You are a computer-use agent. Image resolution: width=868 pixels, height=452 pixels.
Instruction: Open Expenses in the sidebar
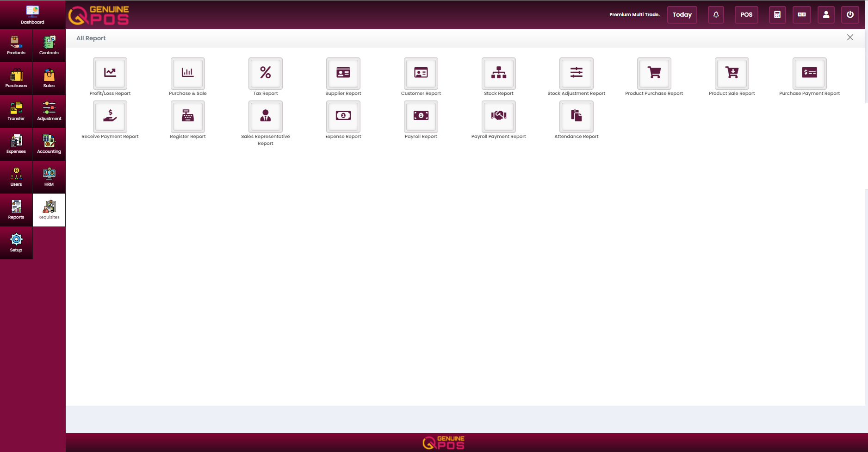click(x=16, y=144)
